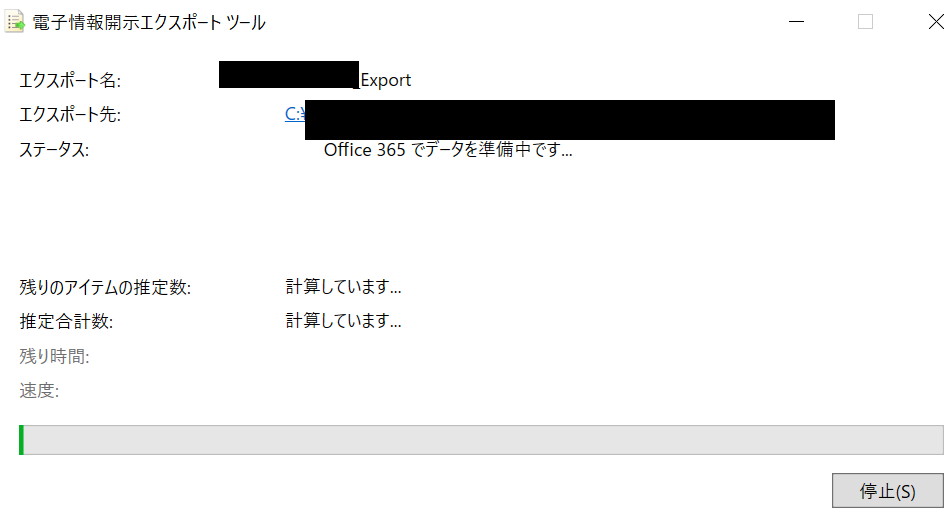The width and height of the screenshot is (951, 515).
Task: Click 計算しています next to remaining items
Action: coord(343,286)
